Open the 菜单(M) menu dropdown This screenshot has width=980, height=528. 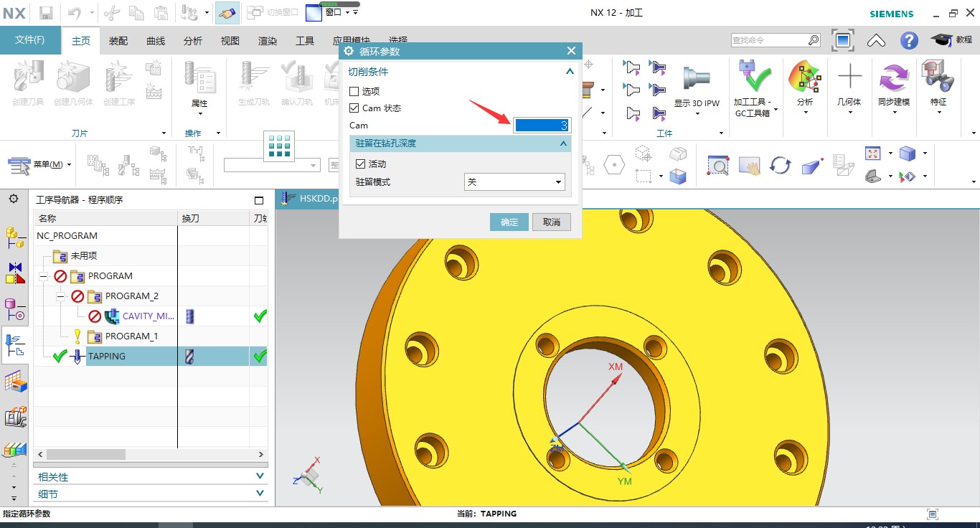click(40, 165)
